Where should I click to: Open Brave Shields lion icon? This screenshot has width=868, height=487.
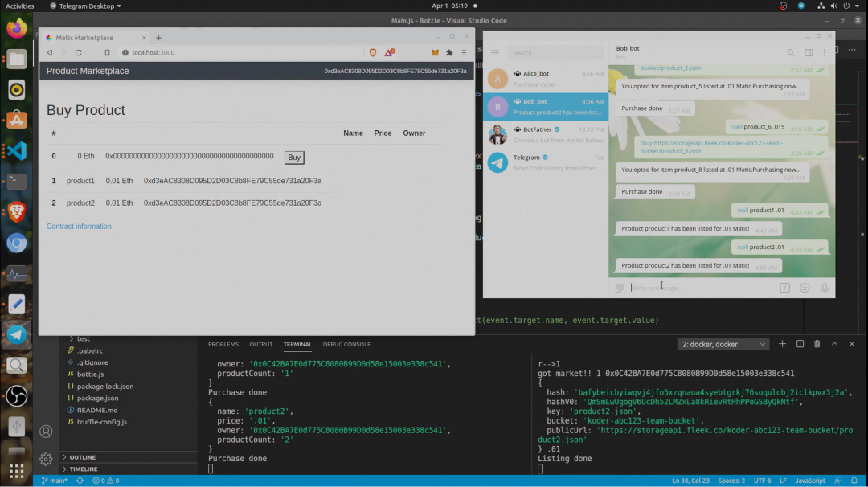click(x=373, y=52)
